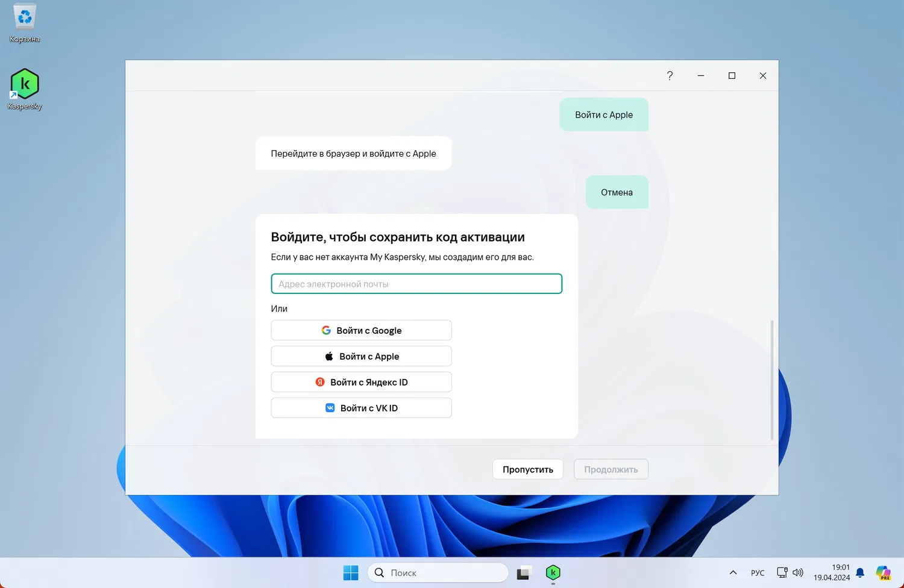Viewport: 904px width, 588px height.
Task: Click the 'Или' label
Action: [279, 308]
